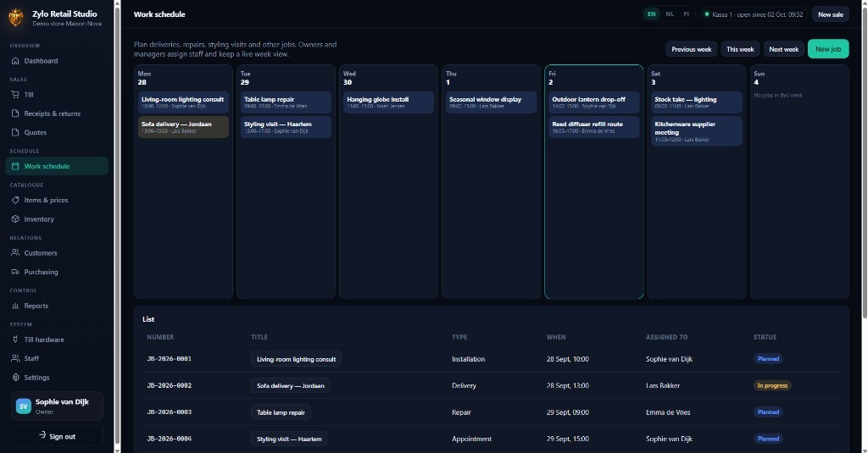
Task: Open Styling visit — Haarlem calendar card
Action: pos(286,127)
